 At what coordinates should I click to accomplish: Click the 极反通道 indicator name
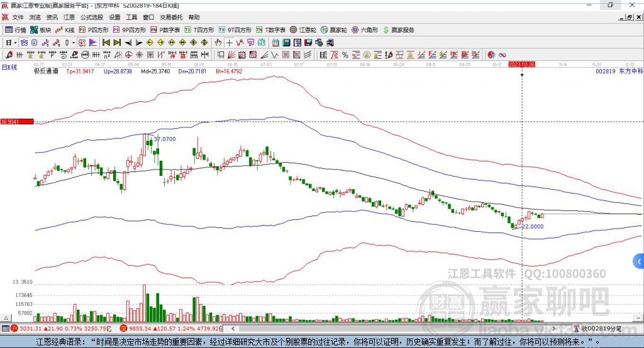pyautogui.click(x=46, y=71)
